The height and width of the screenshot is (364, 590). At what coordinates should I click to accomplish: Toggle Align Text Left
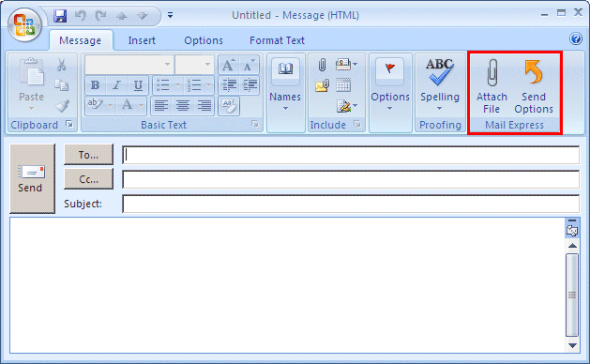[161, 106]
